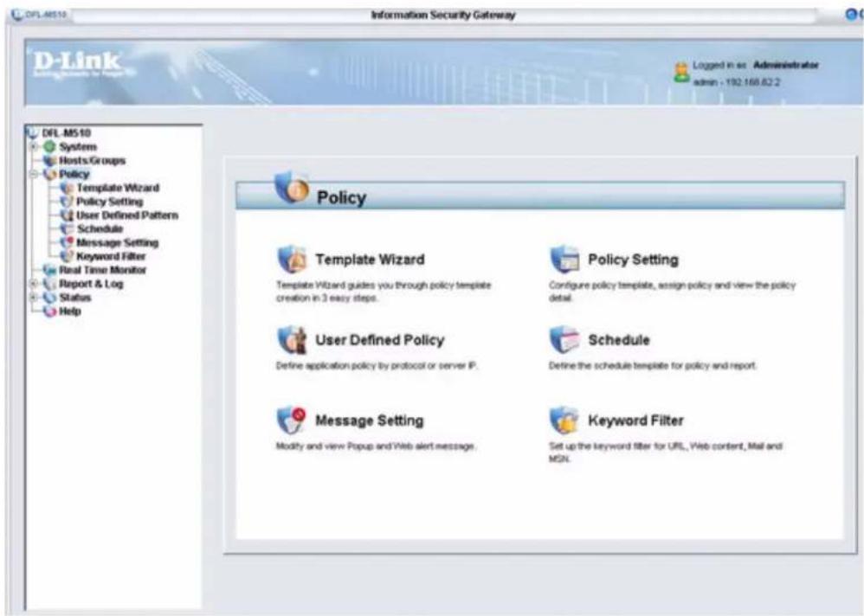
Task: Click the Template Wizard shield icon in main panel
Action: 292,260
